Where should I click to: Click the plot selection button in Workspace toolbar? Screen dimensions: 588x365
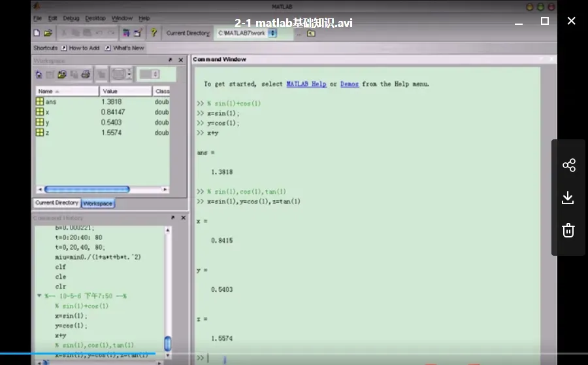coord(118,75)
